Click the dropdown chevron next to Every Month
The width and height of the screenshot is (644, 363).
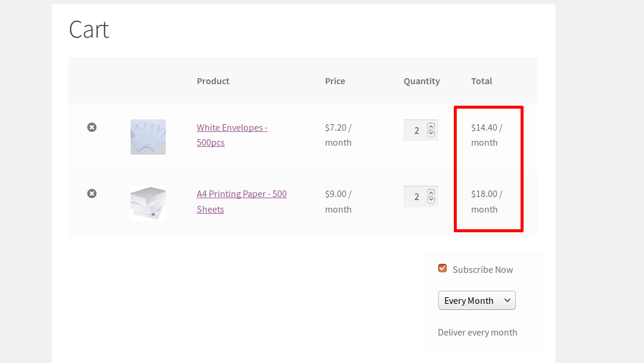[x=507, y=300]
